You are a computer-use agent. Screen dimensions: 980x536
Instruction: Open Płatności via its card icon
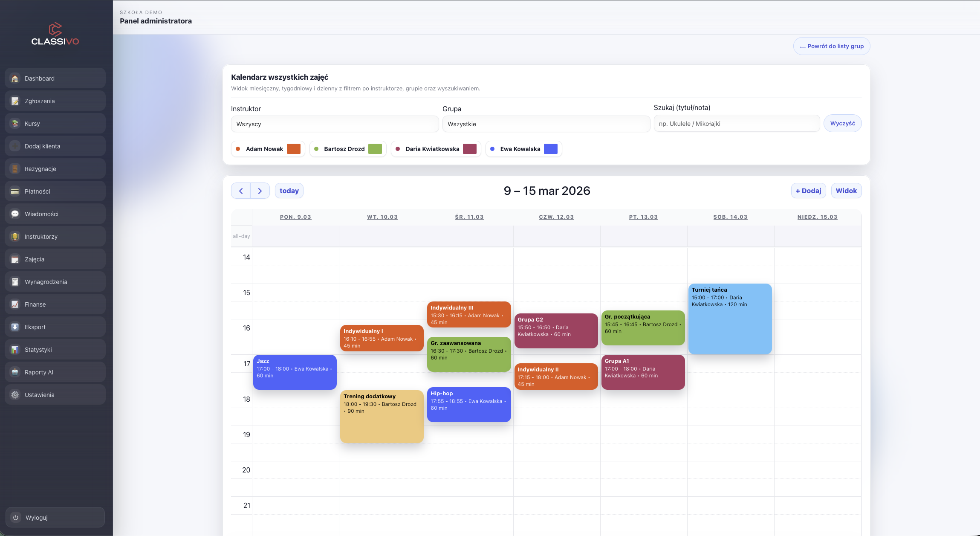[15, 191]
